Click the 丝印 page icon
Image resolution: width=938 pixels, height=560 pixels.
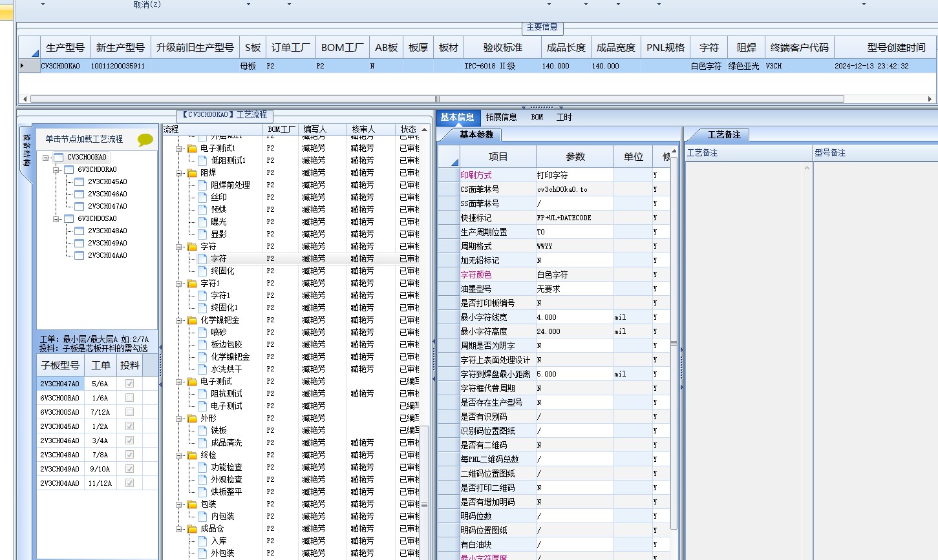[202, 197]
